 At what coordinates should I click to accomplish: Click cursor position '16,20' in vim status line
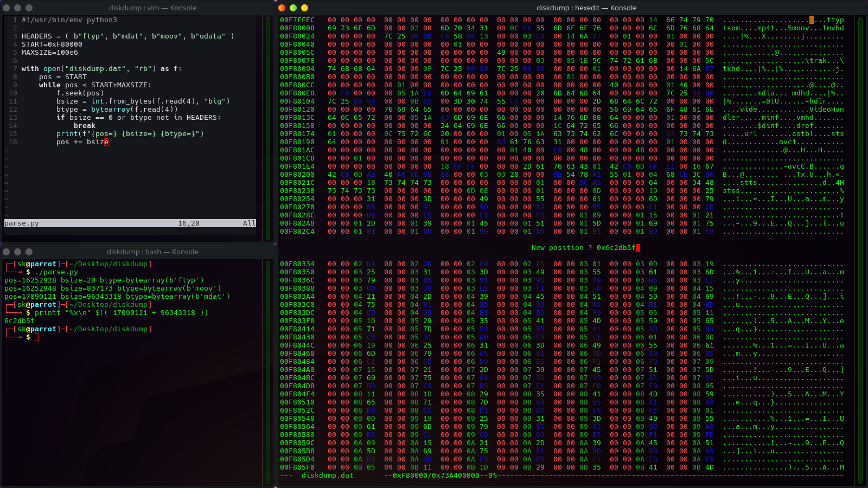(x=189, y=223)
